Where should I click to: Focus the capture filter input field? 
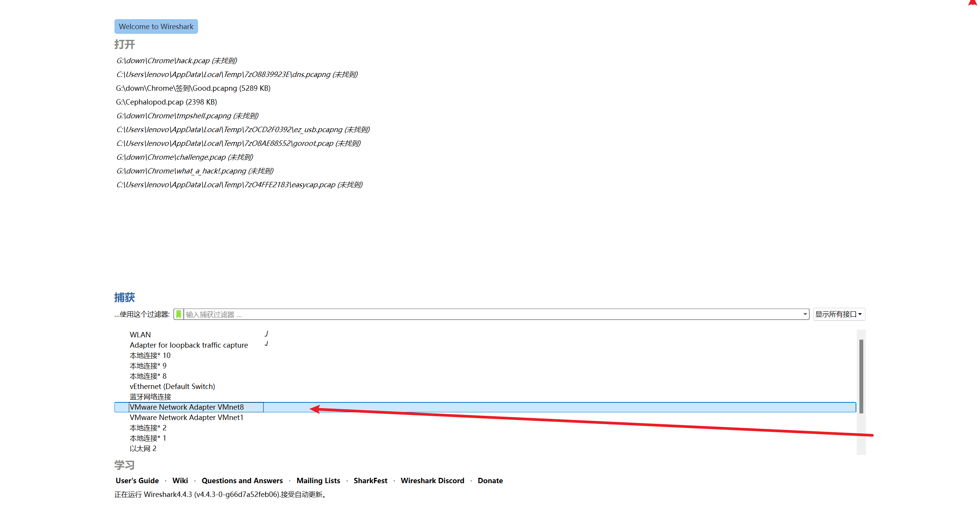[492, 314]
